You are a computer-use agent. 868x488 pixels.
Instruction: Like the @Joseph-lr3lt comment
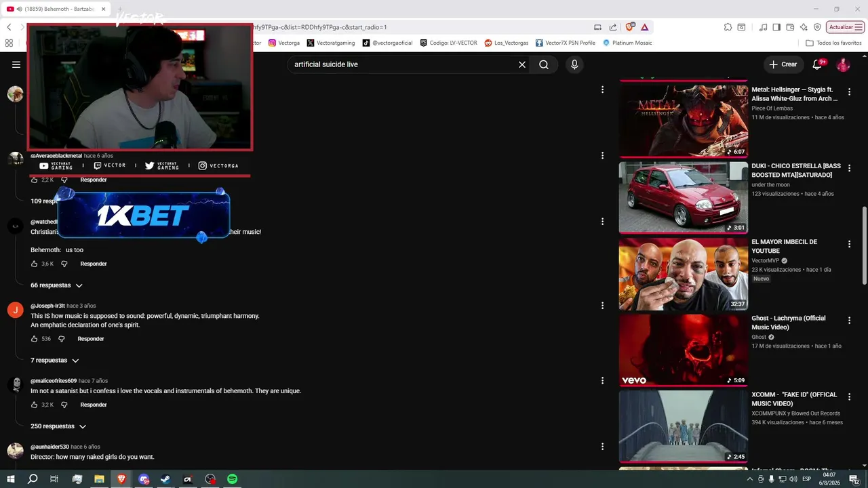pyautogui.click(x=35, y=338)
